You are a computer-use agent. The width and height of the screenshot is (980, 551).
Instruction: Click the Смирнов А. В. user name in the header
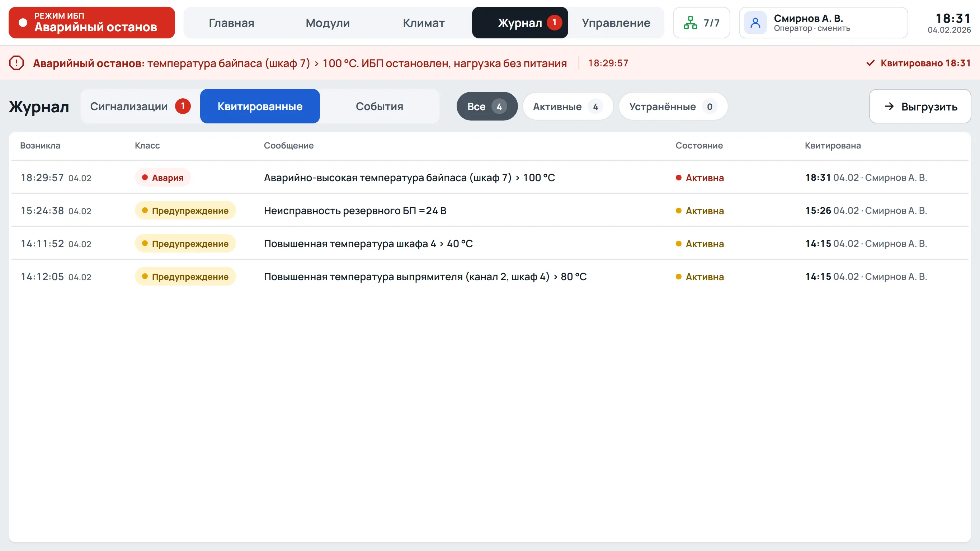(x=808, y=18)
